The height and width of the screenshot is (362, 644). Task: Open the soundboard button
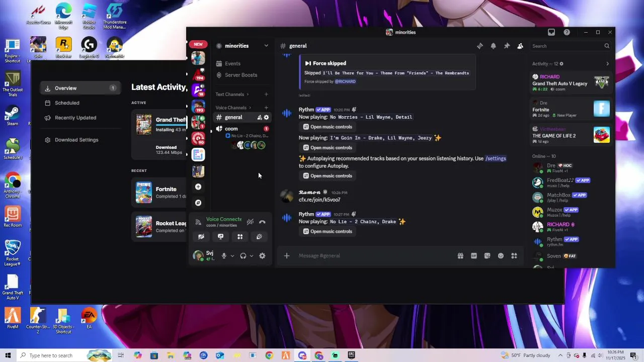pos(260,237)
